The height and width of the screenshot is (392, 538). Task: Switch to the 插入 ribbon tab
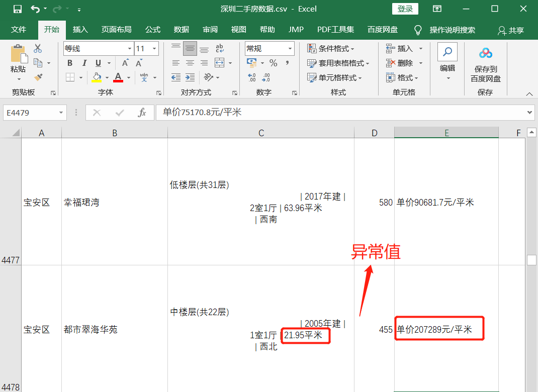tap(80, 29)
